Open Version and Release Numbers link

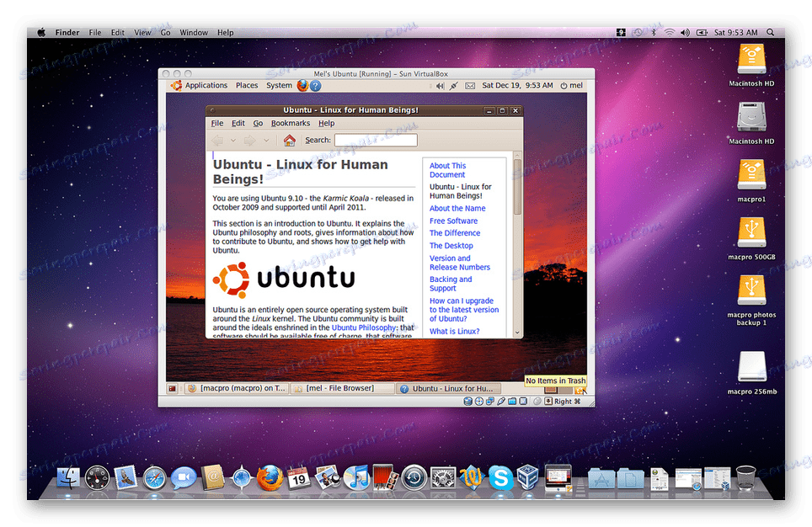tap(459, 263)
